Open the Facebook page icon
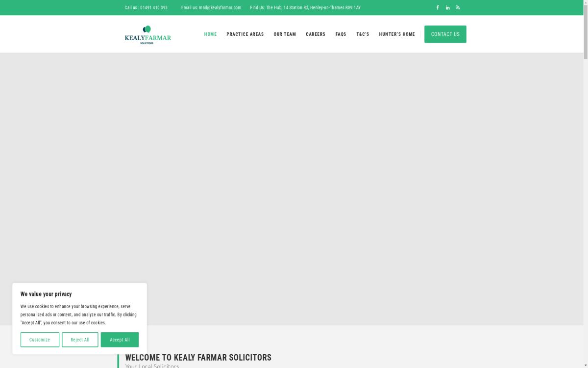The image size is (588, 368). (438, 7)
